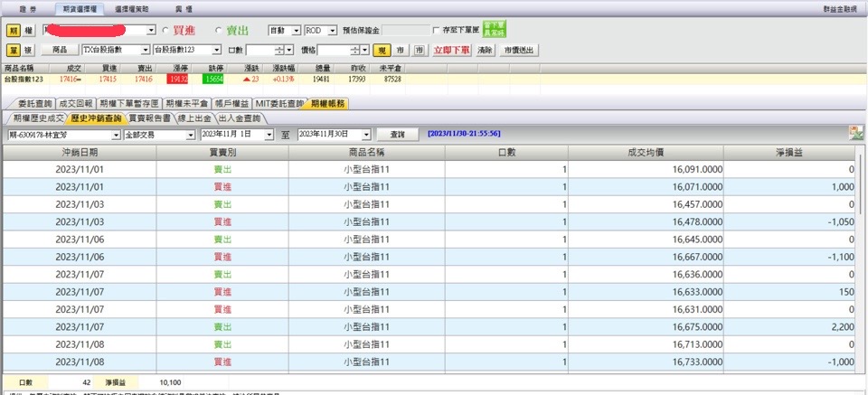Click the green 跌停 15654 cell
868x395 pixels.
212,80
